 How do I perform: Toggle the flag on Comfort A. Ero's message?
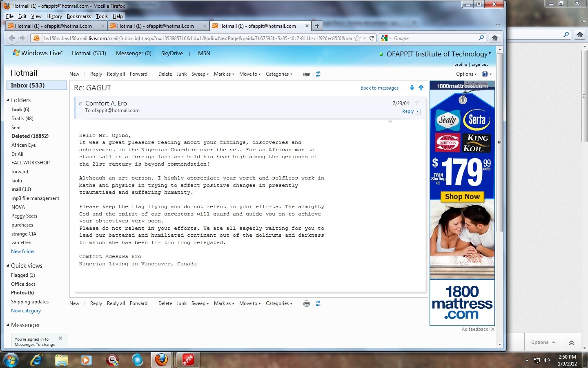(417, 103)
